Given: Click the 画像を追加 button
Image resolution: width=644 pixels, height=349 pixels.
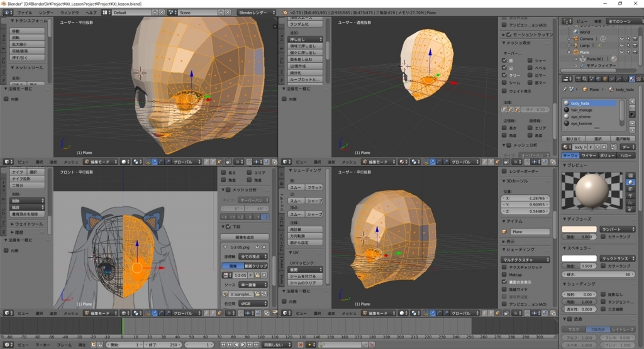Looking at the screenshot, I should [245, 237].
